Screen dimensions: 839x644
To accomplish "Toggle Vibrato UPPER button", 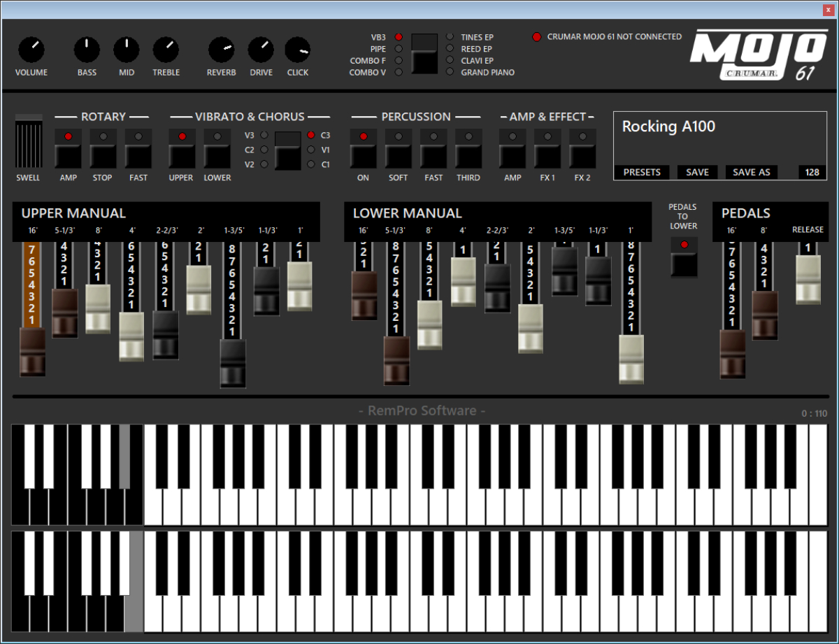I will (x=182, y=149).
